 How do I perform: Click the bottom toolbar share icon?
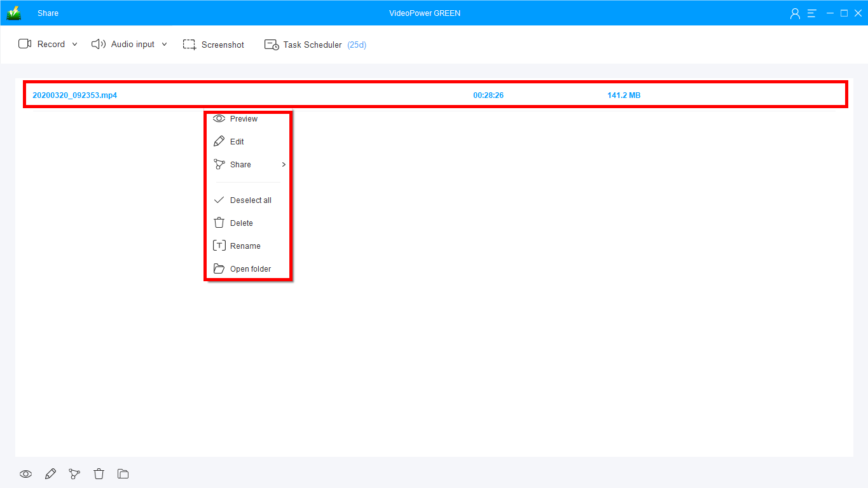point(74,474)
